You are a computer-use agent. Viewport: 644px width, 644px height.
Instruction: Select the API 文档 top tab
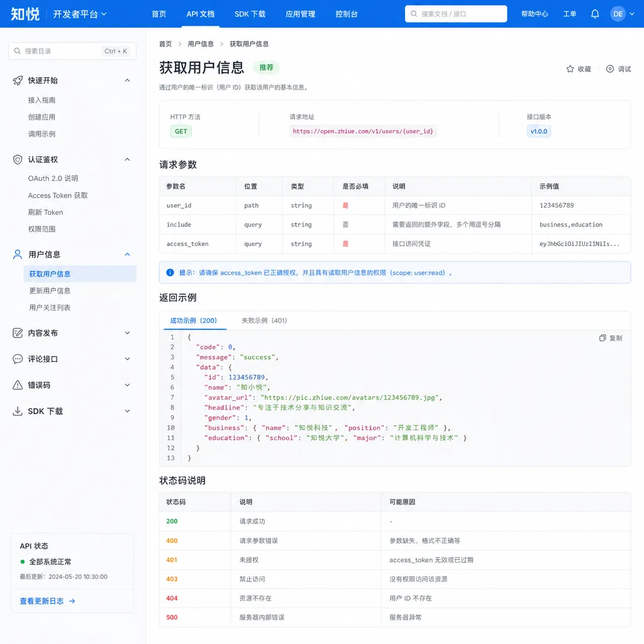click(201, 14)
